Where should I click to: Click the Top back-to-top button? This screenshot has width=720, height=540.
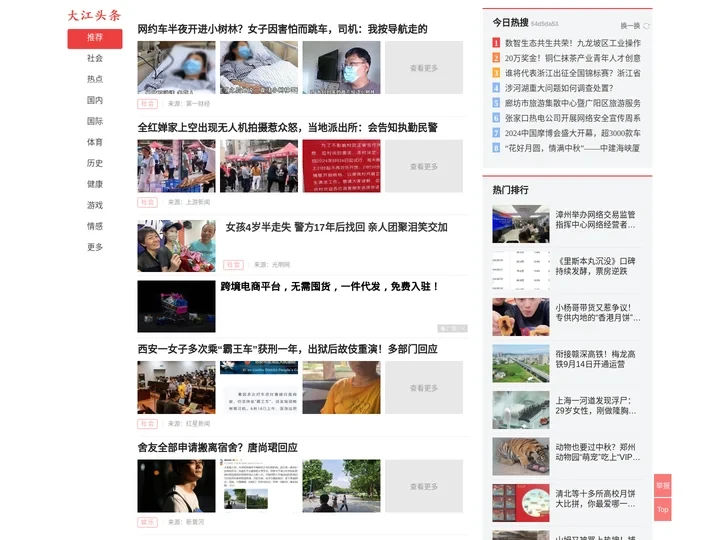pyautogui.click(x=663, y=509)
